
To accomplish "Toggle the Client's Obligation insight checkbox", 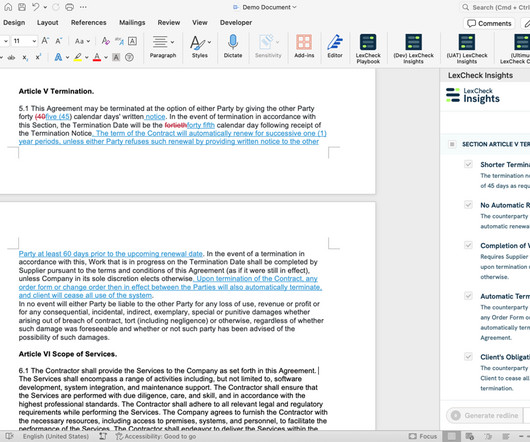I will [468, 357].
